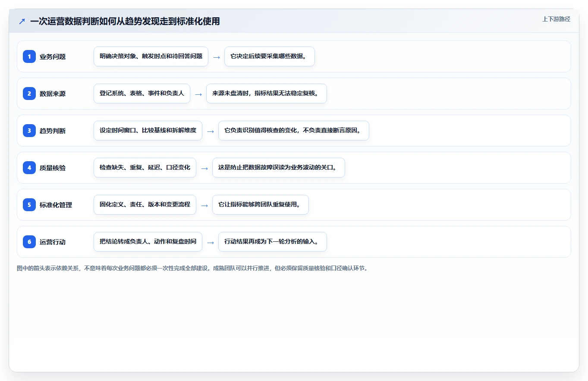
Task: Click box 它负责识别值得核查的变化，不负责直接断言原因。
Action: tap(294, 131)
